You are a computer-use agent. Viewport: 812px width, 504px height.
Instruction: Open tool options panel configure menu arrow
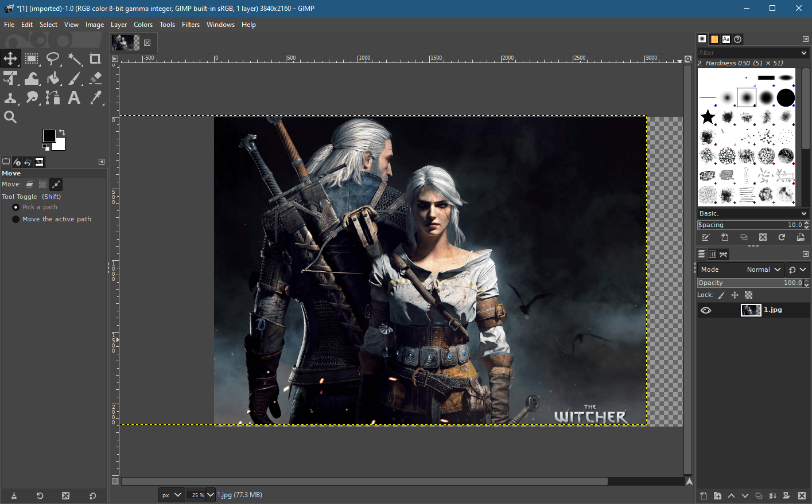coord(102,162)
